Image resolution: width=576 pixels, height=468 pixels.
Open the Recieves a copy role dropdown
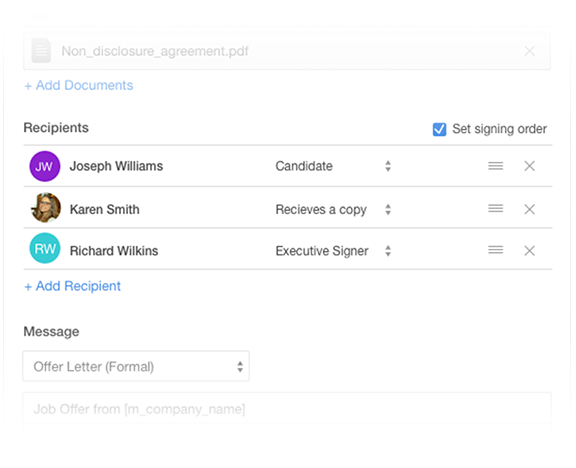(333, 209)
